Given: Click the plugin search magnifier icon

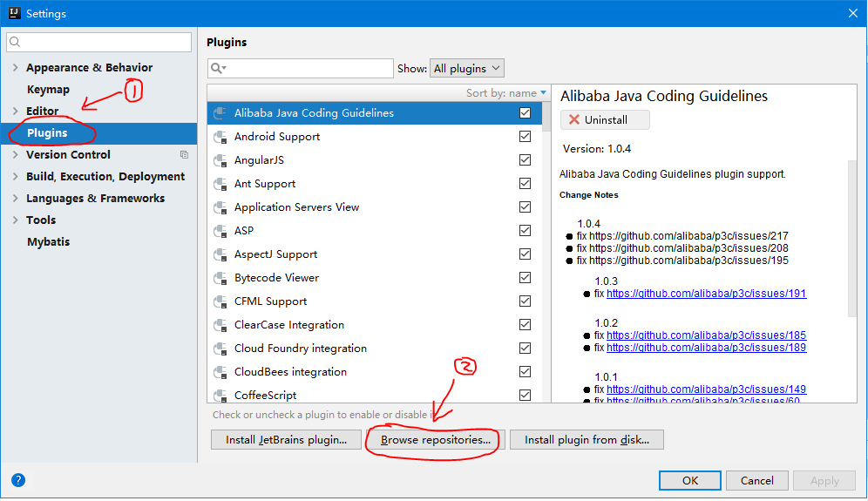Looking at the screenshot, I should point(218,68).
